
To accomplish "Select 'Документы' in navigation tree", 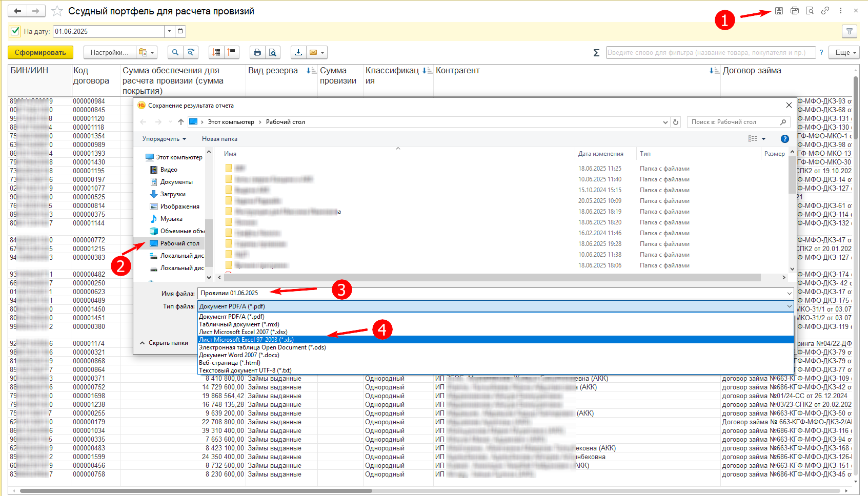I will click(x=176, y=182).
